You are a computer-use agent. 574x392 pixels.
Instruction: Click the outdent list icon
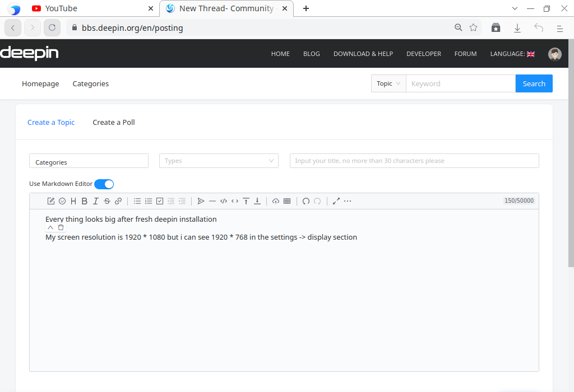coord(171,201)
